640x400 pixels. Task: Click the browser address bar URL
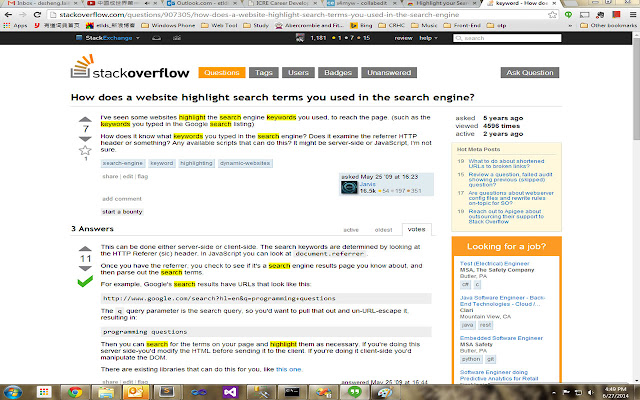(x=259, y=15)
